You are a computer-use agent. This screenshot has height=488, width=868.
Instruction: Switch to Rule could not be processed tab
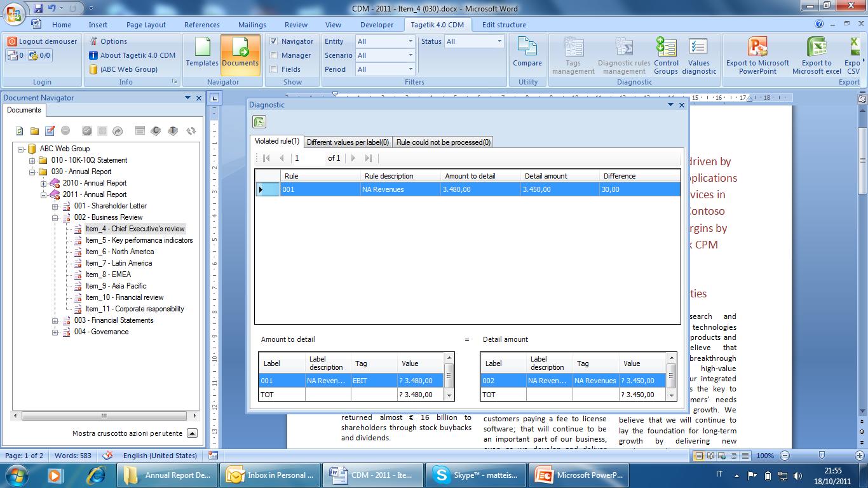click(x=444, y=142)
